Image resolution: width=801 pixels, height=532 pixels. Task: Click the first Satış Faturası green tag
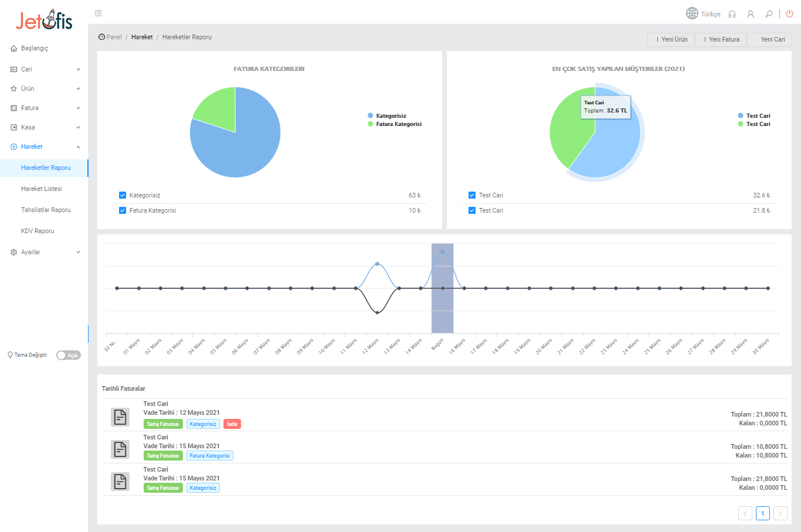[x=163, y=424]
